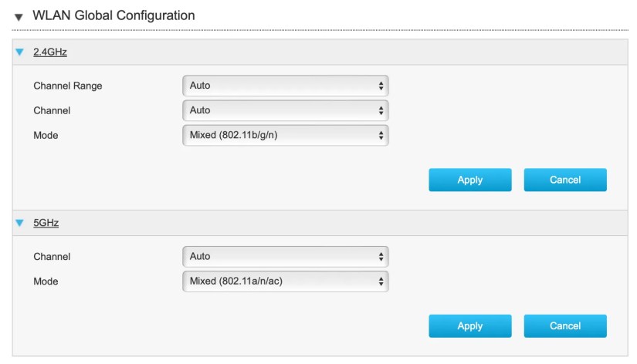Open the Mixed (802.11a/n/ac) Mode dropdown
The height and width of the screenshot is (364, 637).
[285, 281]
